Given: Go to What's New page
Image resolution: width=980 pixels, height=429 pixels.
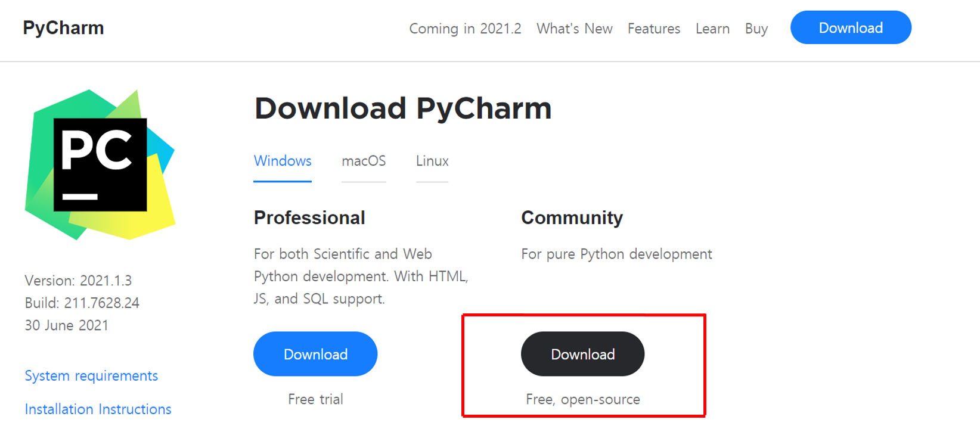Looking at the screenshot, I should point(574,29).
